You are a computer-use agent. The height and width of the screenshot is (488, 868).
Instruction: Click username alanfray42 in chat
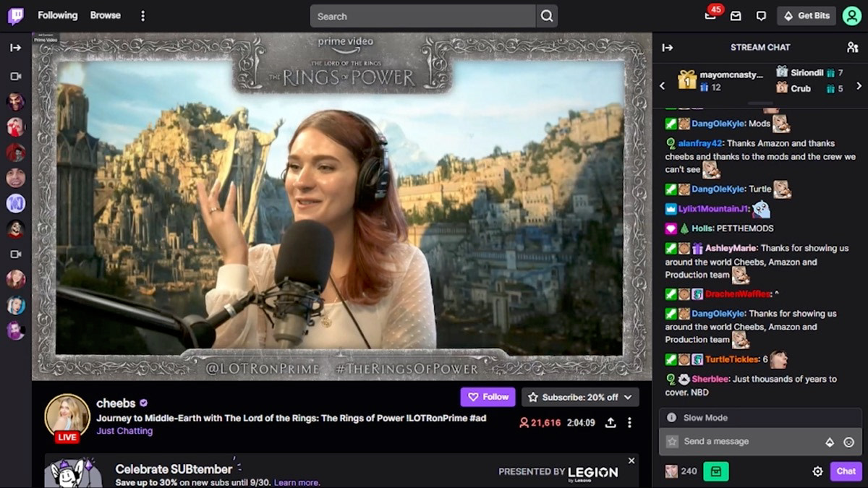tap(700, 143)
